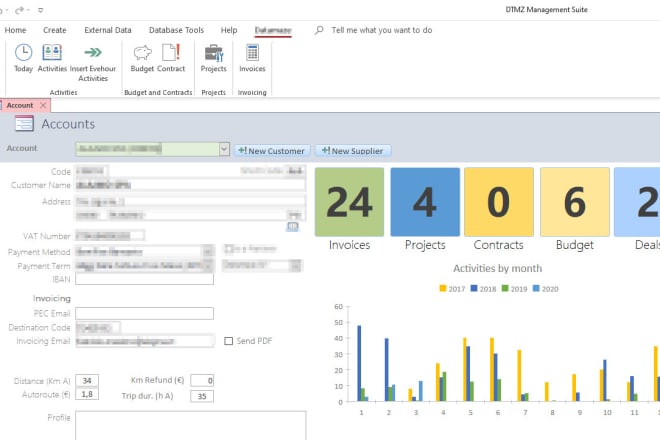Click the Autoroute (€) field
Viewport: 660px width, 440px height.
[87, 394]
